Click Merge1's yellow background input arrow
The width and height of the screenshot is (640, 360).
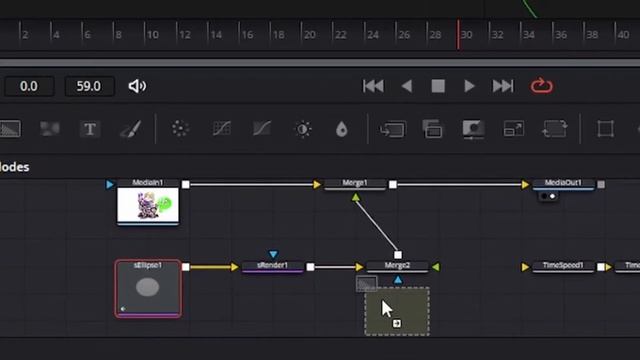[317, 184]
